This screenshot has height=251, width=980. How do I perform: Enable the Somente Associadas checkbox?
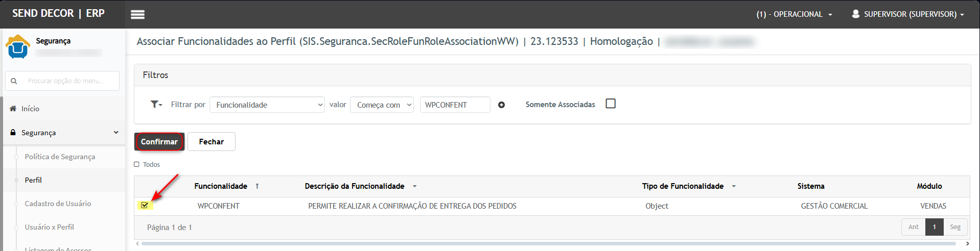click(x=610, y=104)
